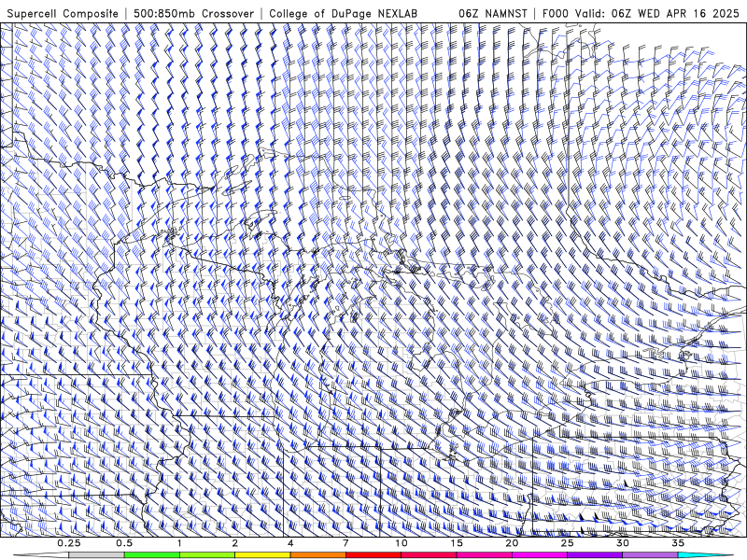Click the crimson 10–15 colorbar segment
Viewport: 747px width, 560px height.
click(429, 555)
